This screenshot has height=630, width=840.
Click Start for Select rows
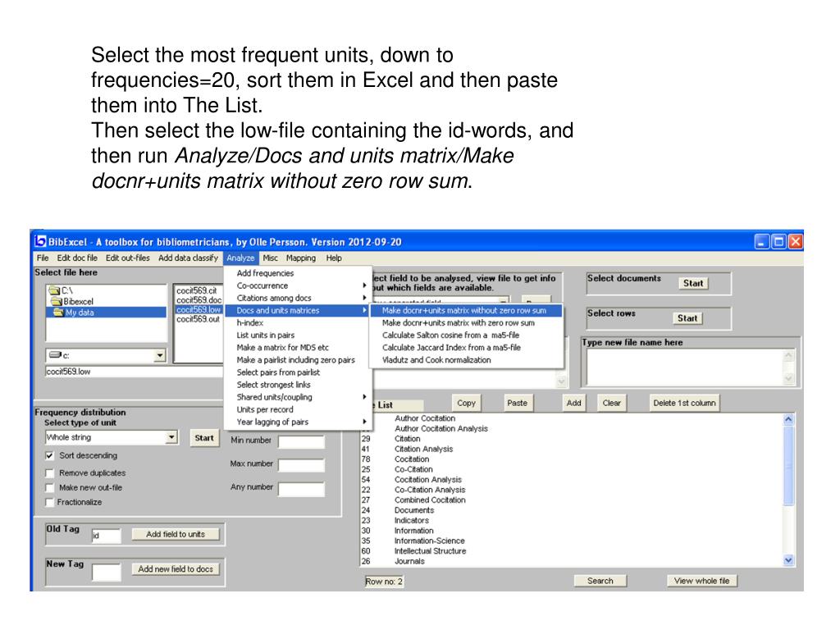687,318
